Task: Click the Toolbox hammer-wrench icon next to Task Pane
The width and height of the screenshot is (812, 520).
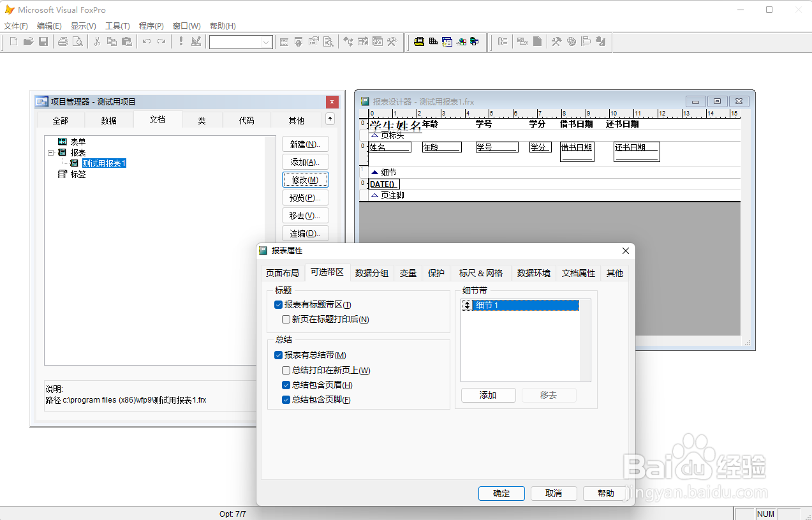Action: point(392,41)
